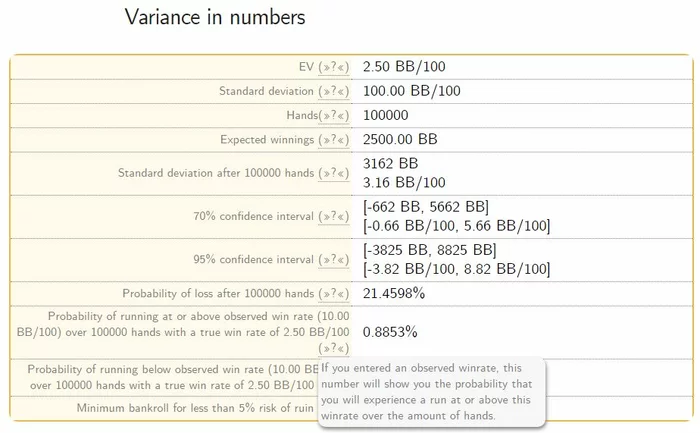Click the Variance in numbers heading

pos(215,17)
